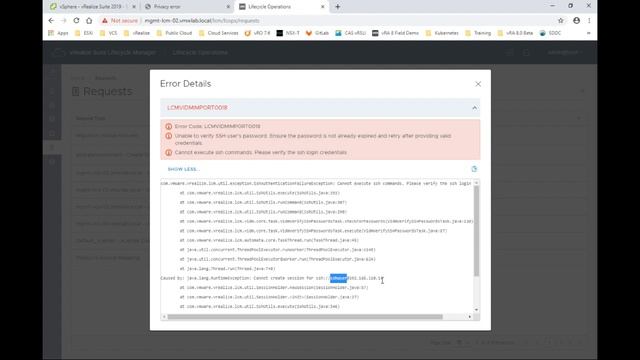
Task: Switch to the Privacy error tab
Action: pos(186,7)
